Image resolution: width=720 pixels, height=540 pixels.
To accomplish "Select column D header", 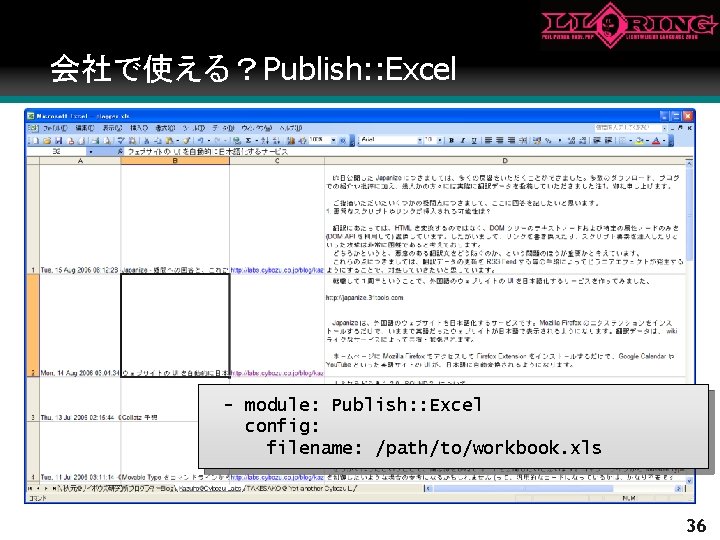I will 505,161.
